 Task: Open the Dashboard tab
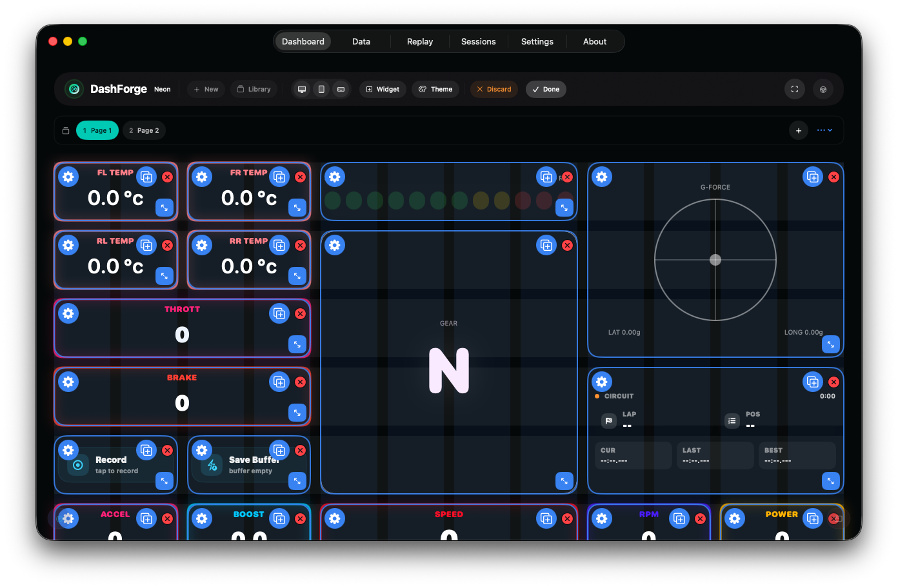(x=303, y=41)
